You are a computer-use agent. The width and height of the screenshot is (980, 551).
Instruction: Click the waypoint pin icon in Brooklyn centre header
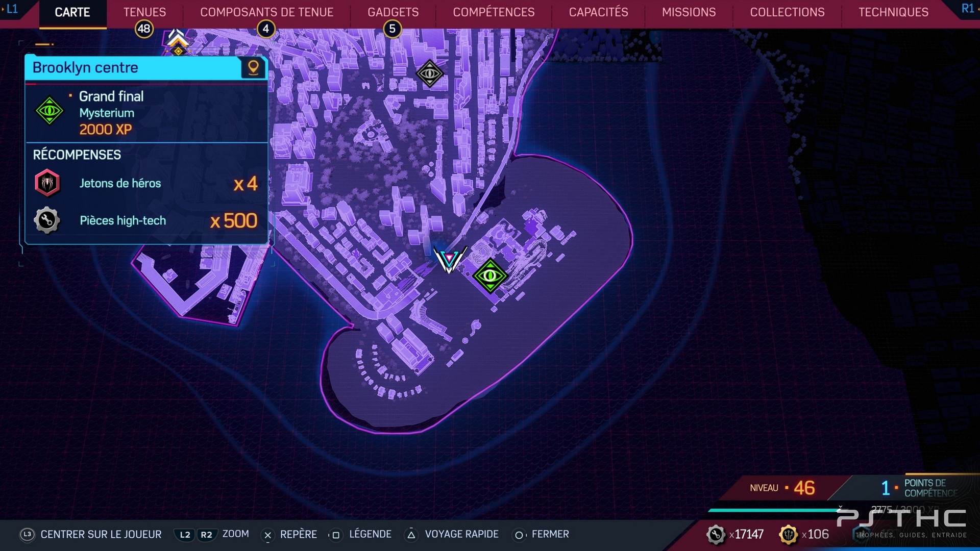pyautogui.click(x=253, y=67)
